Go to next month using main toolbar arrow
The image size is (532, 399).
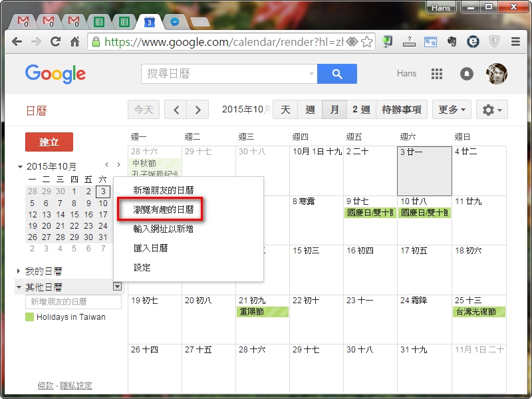[x=198, y=110]
